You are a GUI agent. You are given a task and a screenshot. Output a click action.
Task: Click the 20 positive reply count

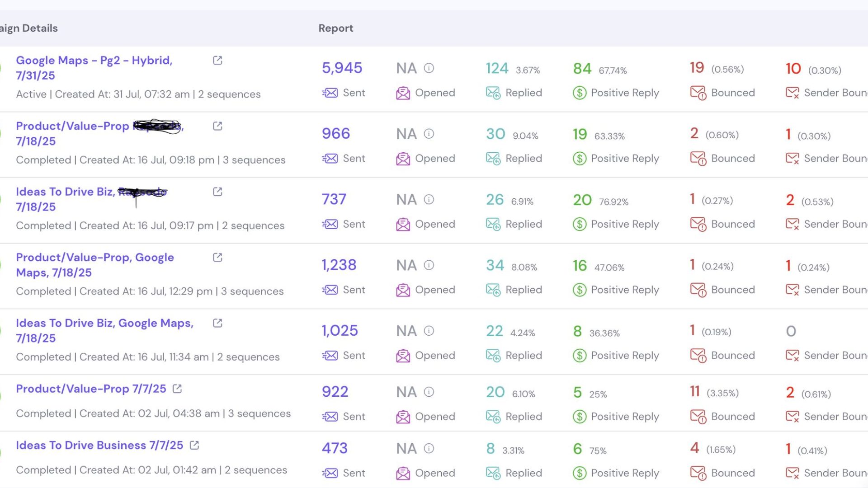pyautogui.click(x=582, y=200)
